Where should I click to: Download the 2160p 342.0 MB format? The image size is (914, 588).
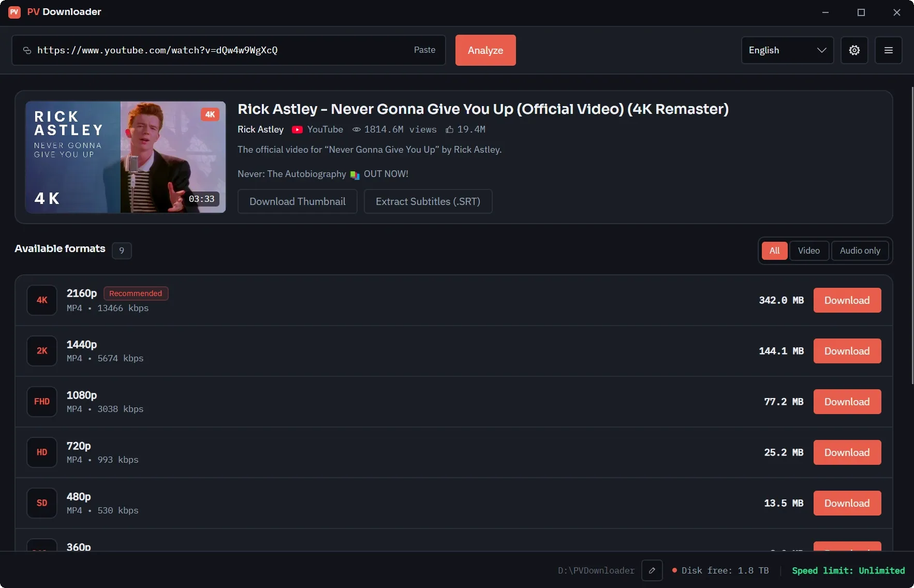click(847, 300)
